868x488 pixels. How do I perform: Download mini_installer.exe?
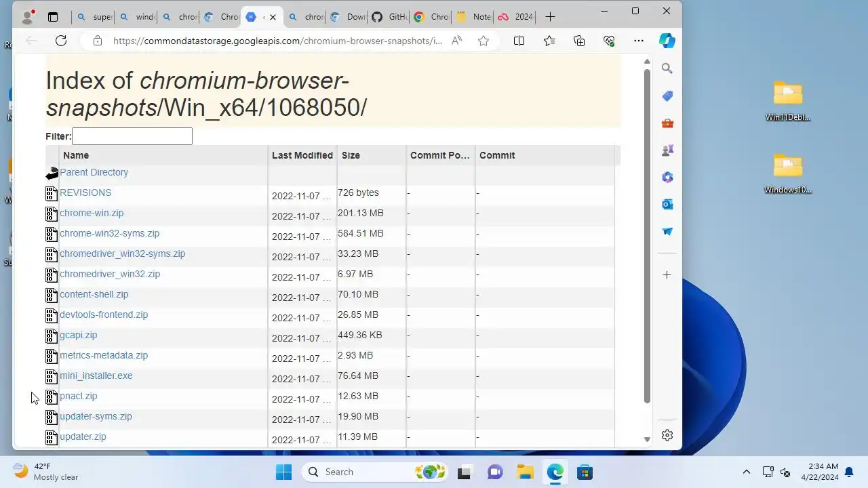pos(96,375)
